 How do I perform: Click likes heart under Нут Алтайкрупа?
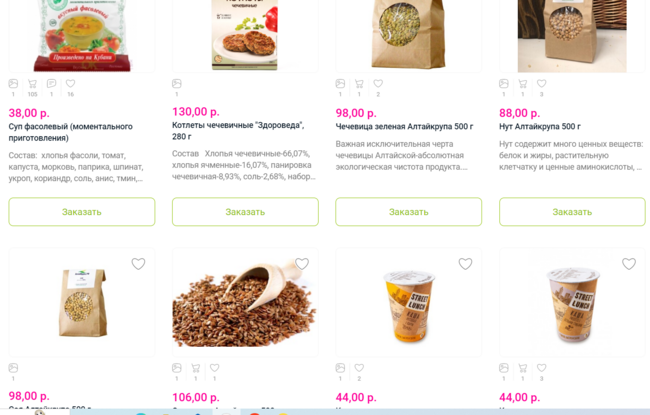(x=541, y=84)
